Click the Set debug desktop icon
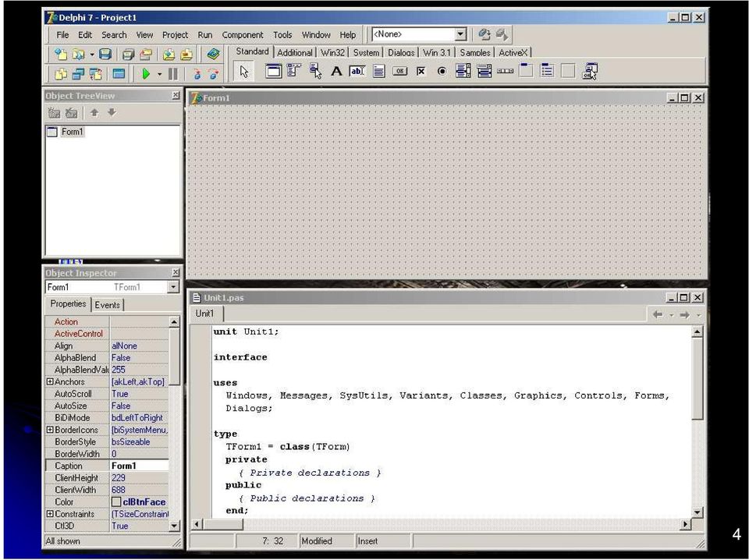The height and width of the screenshot is (560, 749). (x=502, y=34)
